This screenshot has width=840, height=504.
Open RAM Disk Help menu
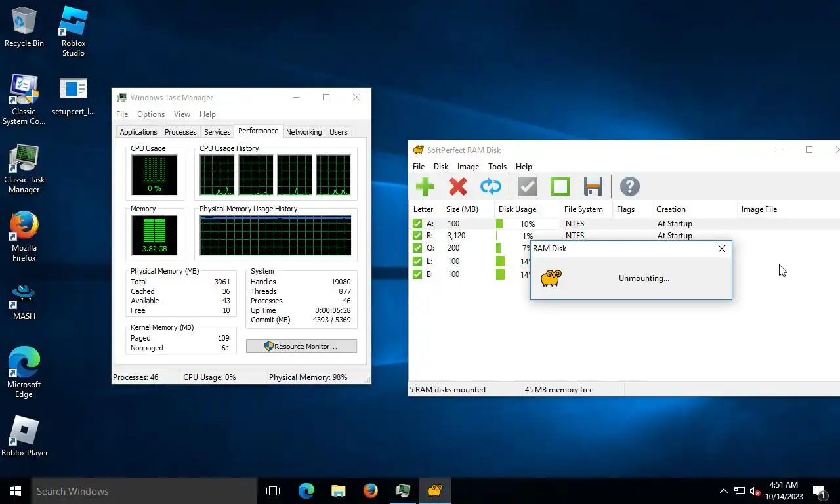[x=524, y=167]
